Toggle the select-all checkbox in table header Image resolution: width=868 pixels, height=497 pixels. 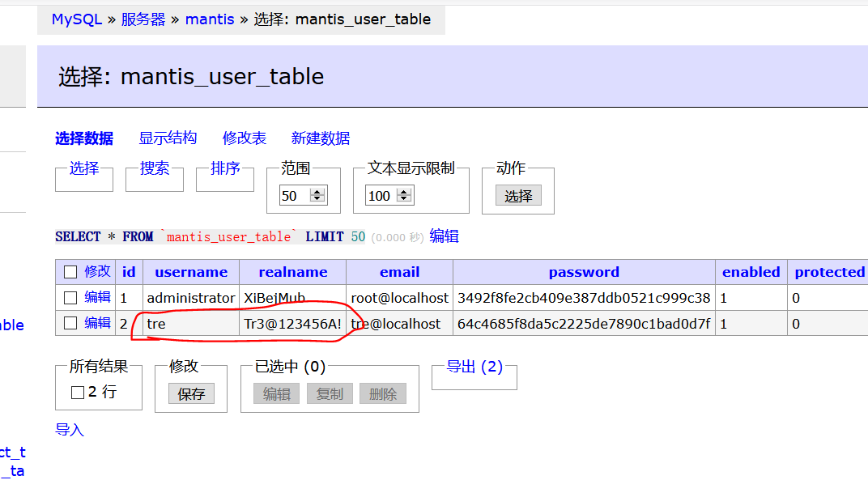[70, 272]
